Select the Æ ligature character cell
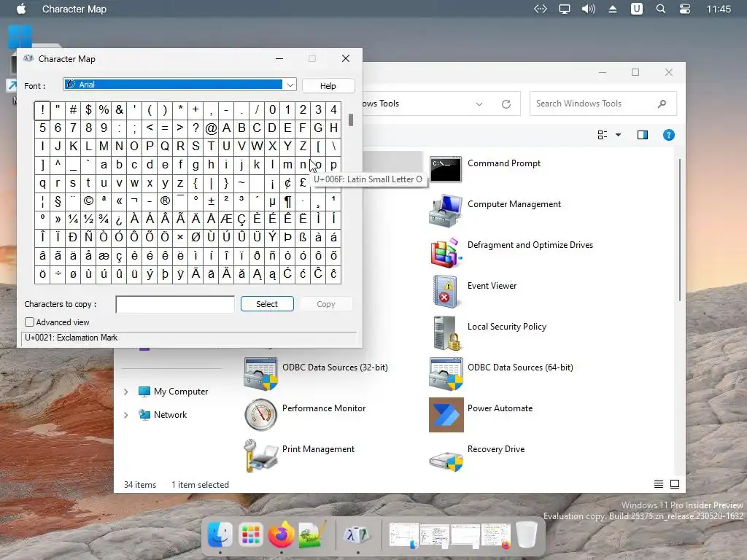 pyautogui.click(x=226, y=219)
